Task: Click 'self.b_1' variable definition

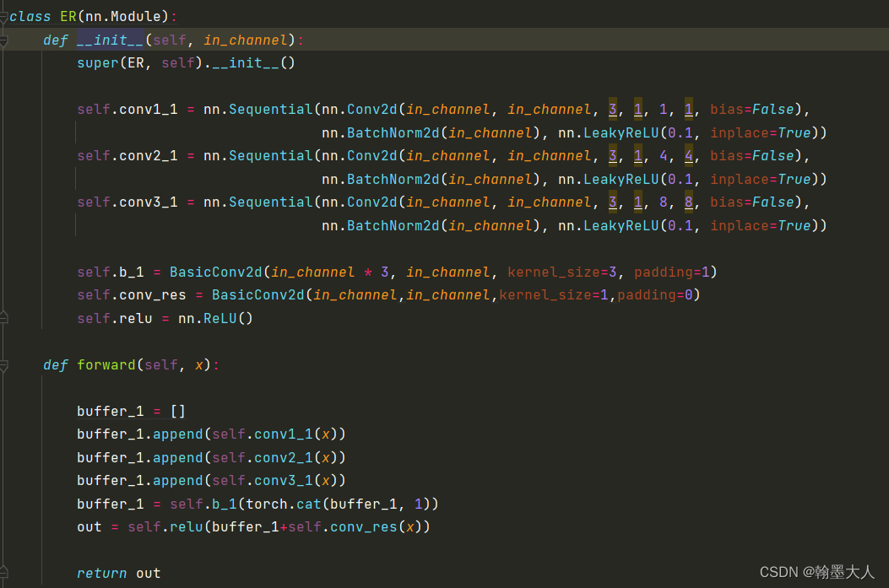Action: point(111,272)
